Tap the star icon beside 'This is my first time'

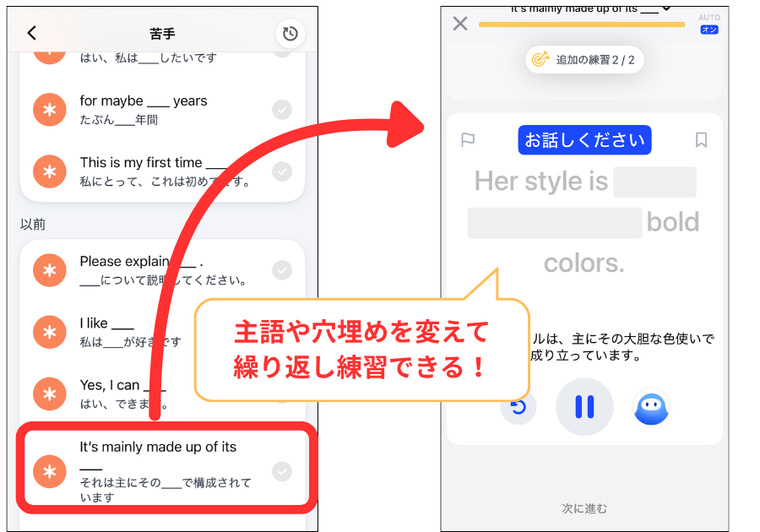pos(50,171)
